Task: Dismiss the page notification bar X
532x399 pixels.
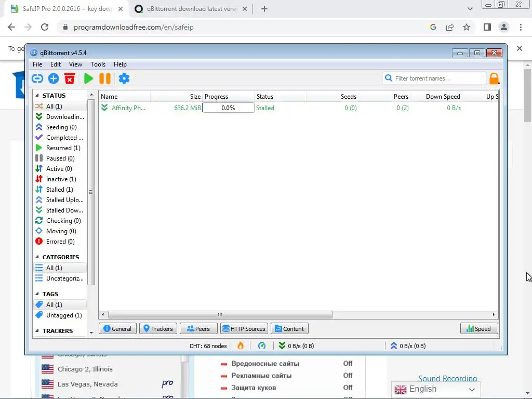Action: point(520,48)
